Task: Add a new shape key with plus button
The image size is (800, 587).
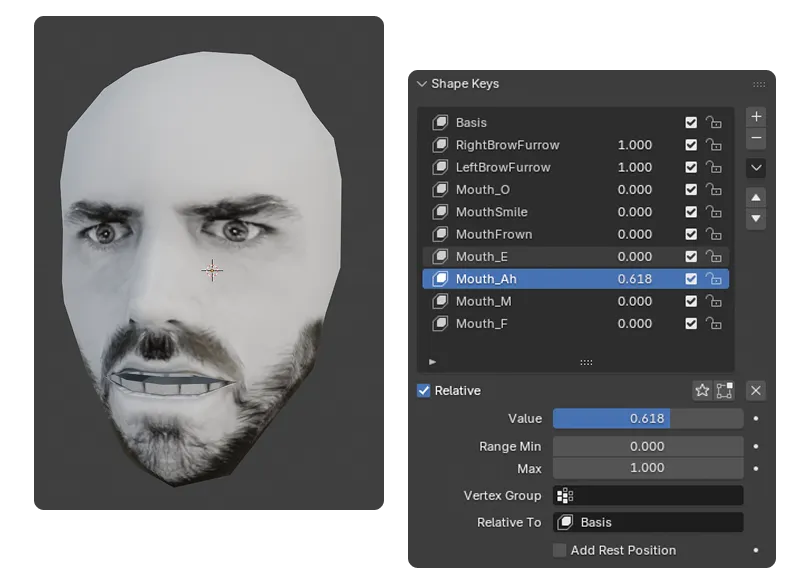Action: (x=756, y=117)
